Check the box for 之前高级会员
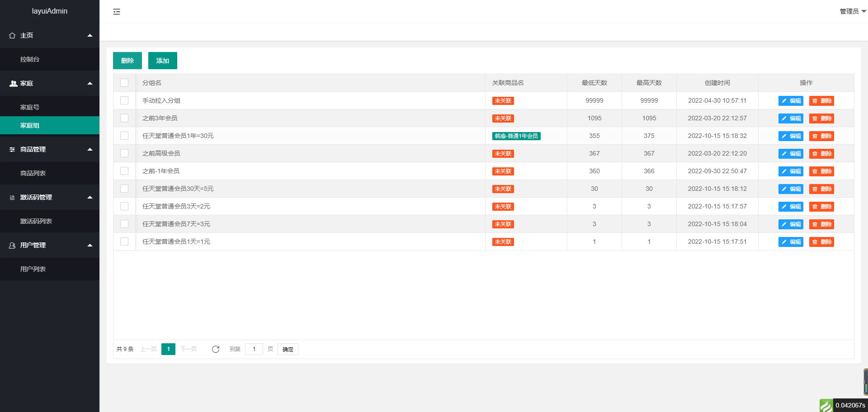Image resolution: width=868 pixels, height=412 pixels. click(x=124, y=153)
